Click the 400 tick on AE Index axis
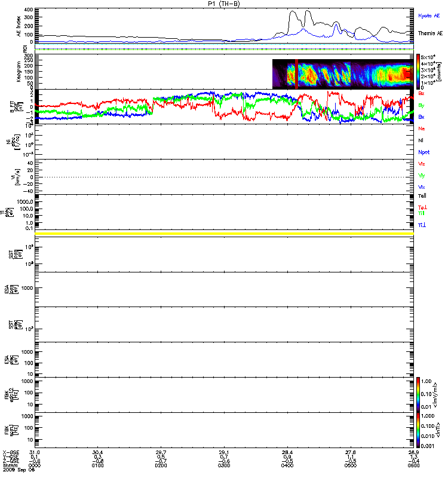The height and width of the screenshot is (478, 448). [29, 10]
